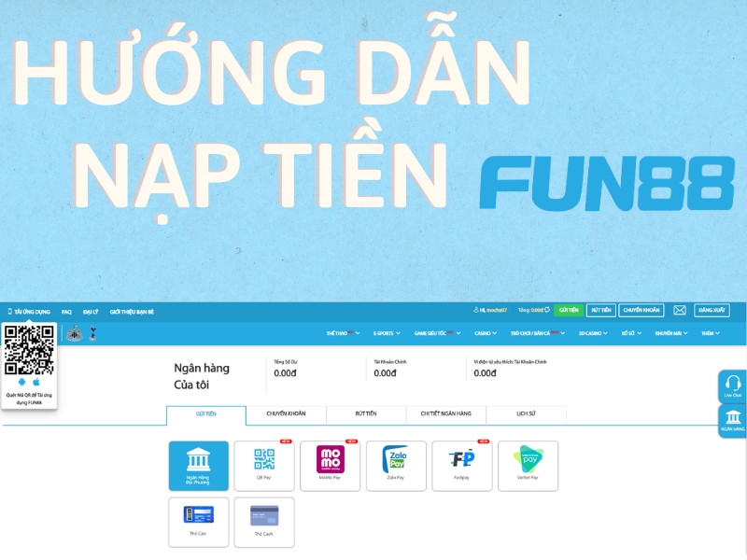
Task: Open the FAQ link
Action: point(66,312)
